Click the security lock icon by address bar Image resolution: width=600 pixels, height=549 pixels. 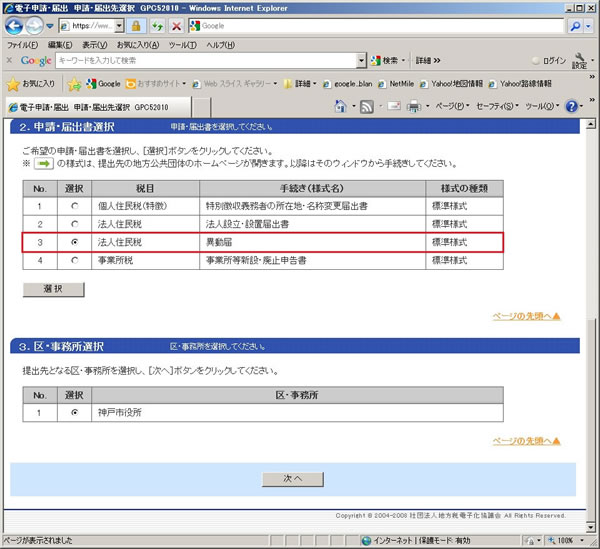pos(136,26)
